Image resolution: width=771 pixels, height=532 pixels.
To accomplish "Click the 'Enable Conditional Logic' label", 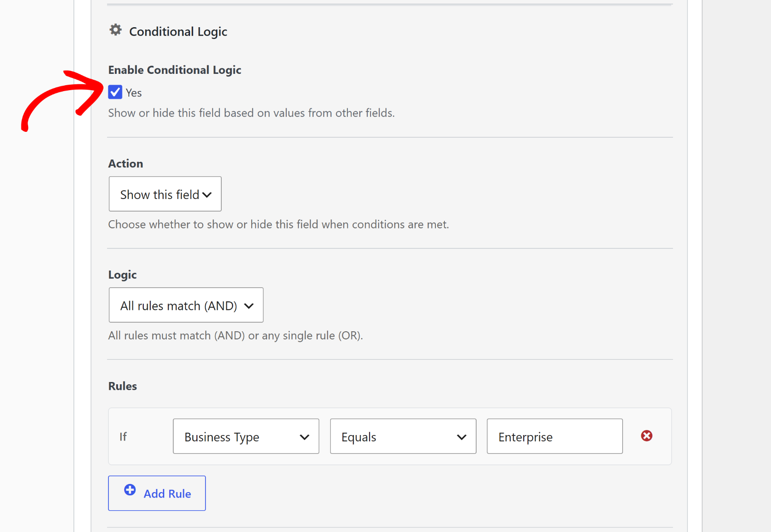I will point(175,70).
